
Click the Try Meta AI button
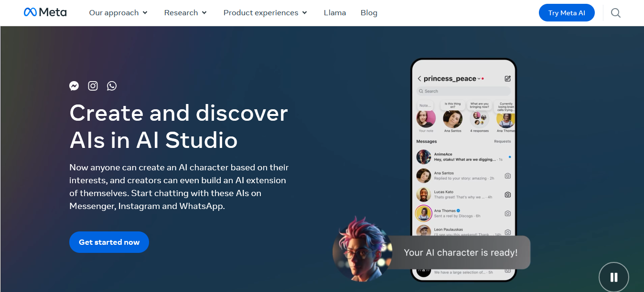(x=567, y=13)
